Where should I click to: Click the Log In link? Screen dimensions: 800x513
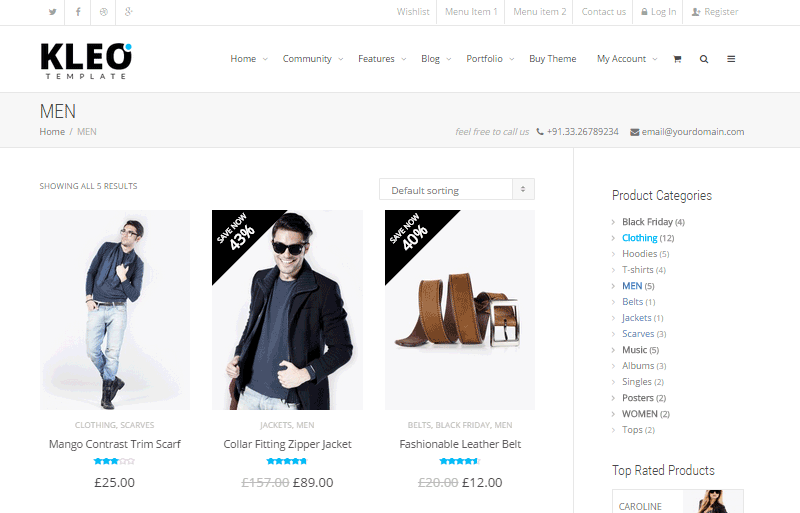tap(659, 12)
